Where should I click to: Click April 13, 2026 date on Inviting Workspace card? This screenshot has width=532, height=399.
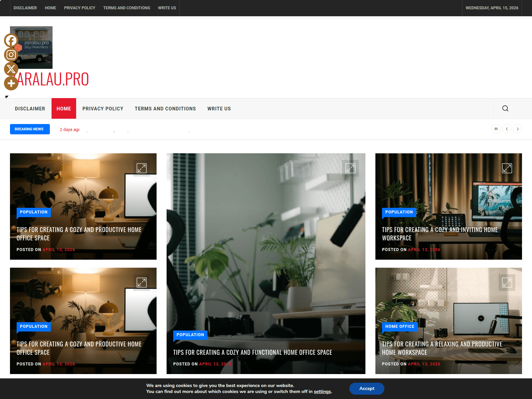424,250
